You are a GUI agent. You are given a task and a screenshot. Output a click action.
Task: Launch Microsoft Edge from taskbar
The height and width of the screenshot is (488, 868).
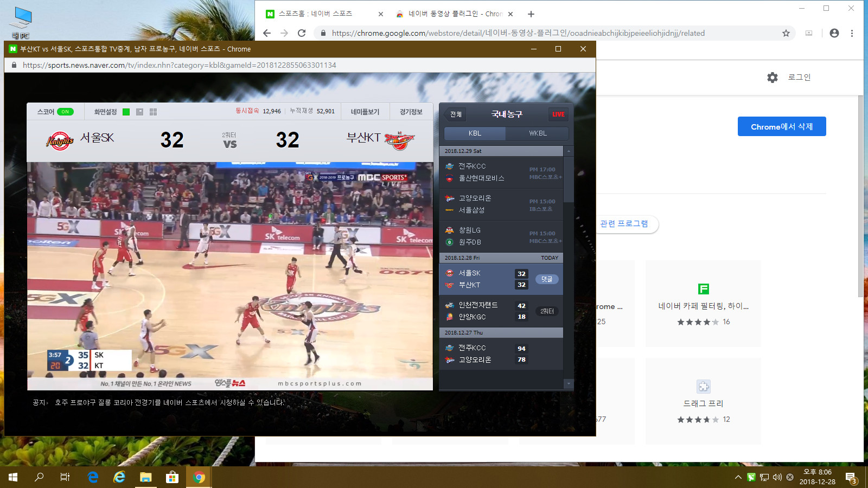tap(93, 477)
